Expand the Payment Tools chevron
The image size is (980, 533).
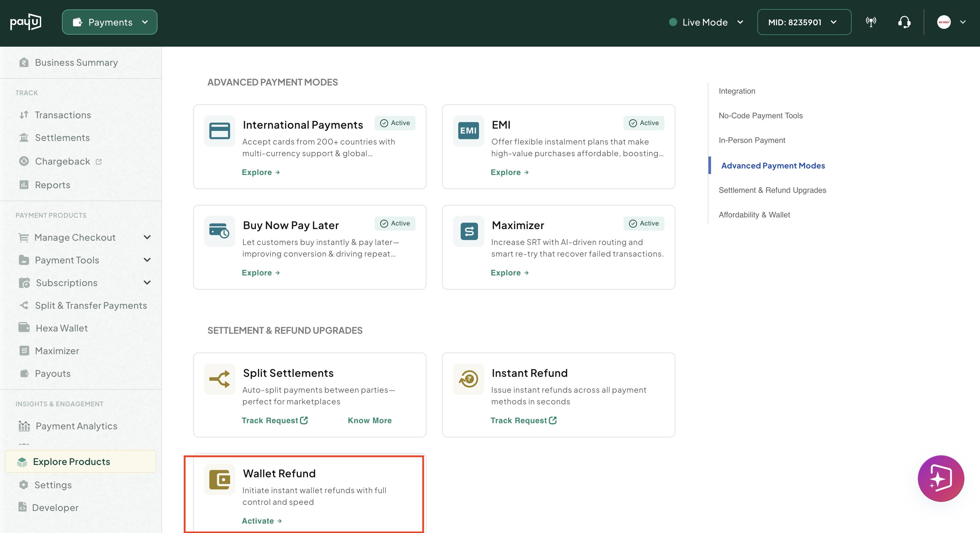147,260
